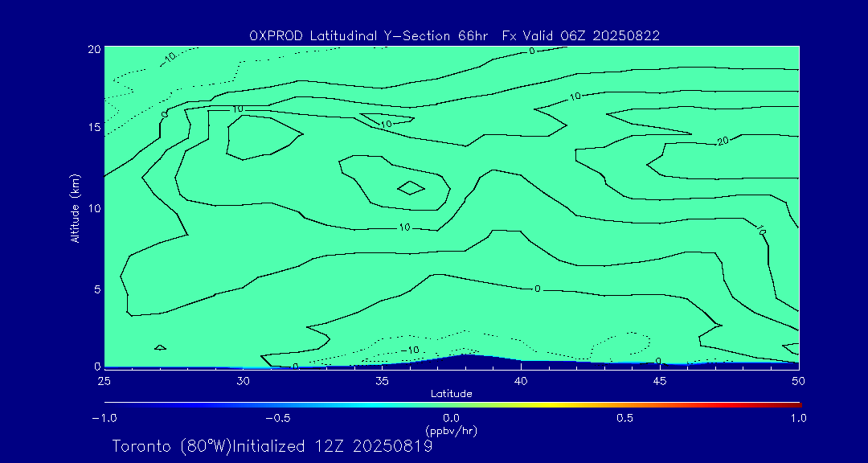Click the 0.5 tick label on color bar
868x463 pixels.
(x=624, y=418)
